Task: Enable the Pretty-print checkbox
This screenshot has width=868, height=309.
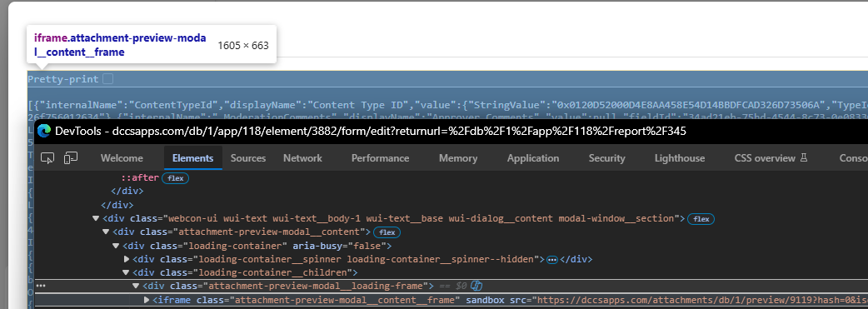Action: [108, 79]
